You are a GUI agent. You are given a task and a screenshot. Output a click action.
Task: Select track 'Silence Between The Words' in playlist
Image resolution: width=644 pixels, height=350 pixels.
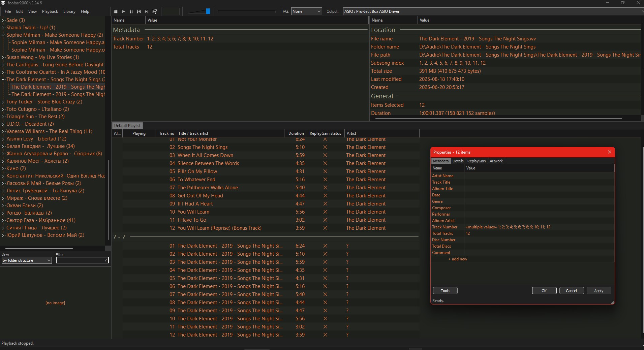pyautogui.click(x=208, y=163)
